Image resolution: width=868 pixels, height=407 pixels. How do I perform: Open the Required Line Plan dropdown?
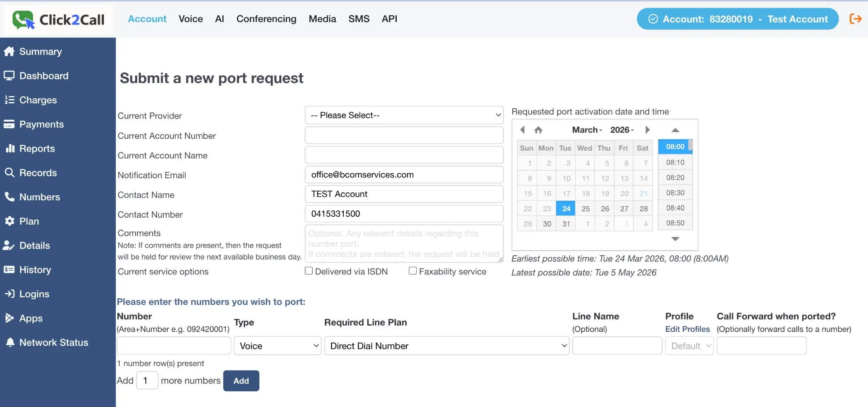click(x=447, y=346)
